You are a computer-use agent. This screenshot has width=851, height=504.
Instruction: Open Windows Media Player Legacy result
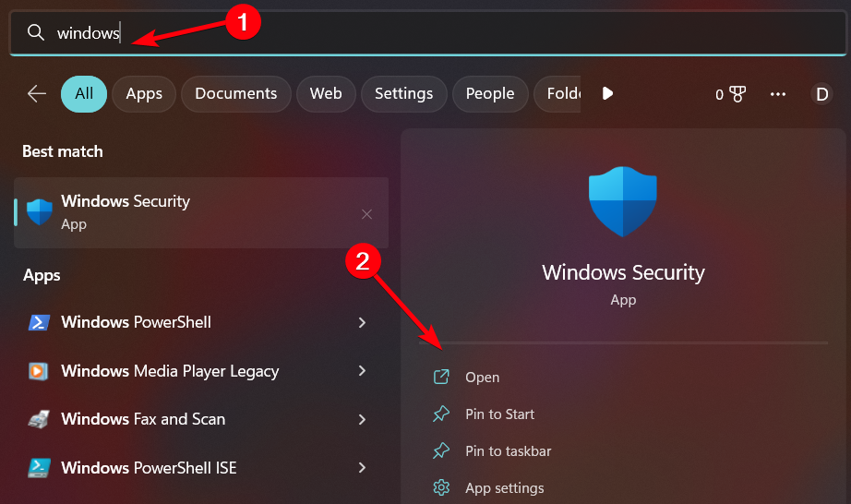(199, 371)
